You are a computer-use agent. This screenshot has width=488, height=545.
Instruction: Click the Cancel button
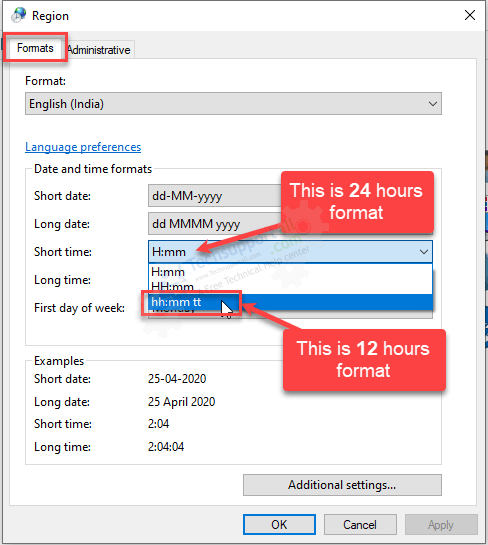[360, 524]
